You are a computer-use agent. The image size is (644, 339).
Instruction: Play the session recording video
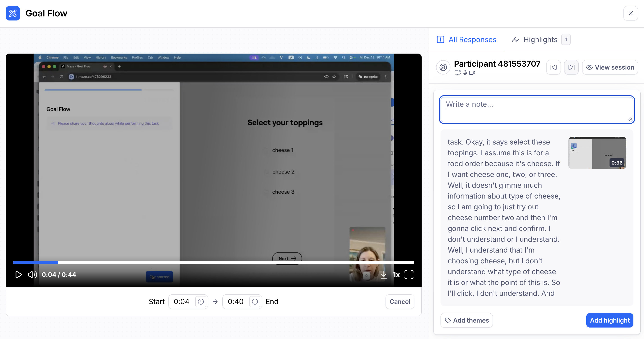18,275
